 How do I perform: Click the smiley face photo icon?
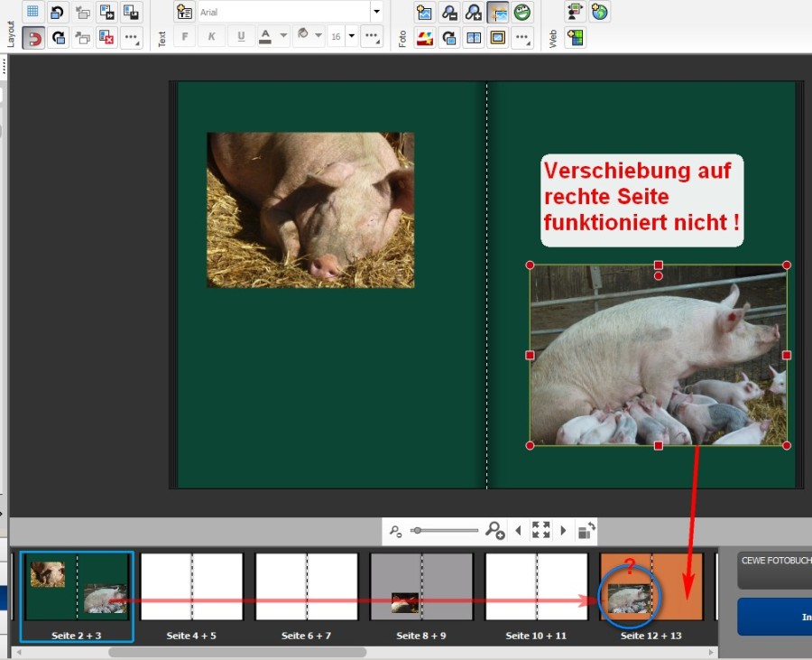tap(522, 12)
